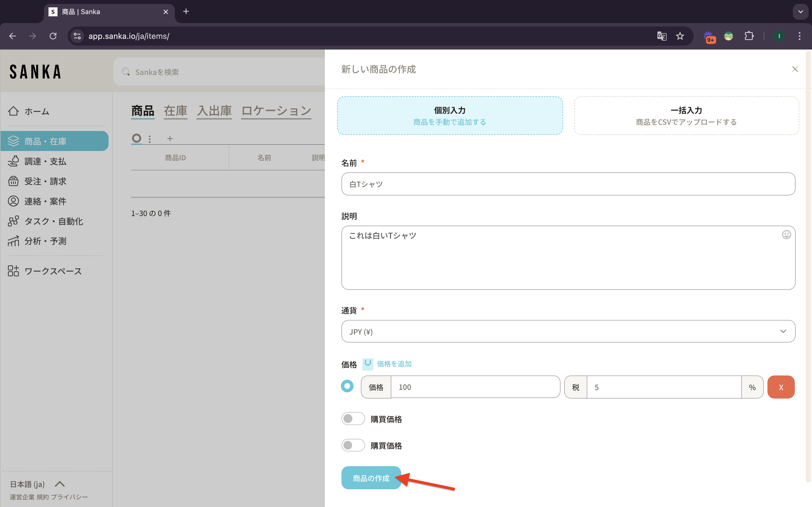Open the view options three-dot menu
Viewport: 812px width, 507px height.
click(x=150, y=139)
